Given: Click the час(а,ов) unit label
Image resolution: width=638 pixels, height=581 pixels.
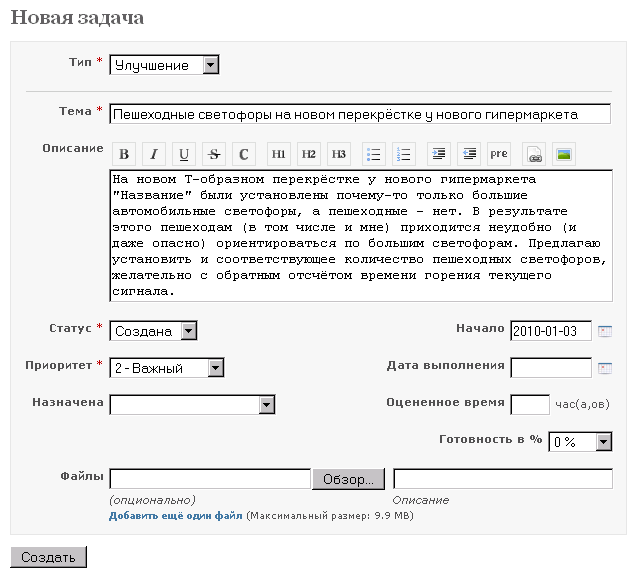Looking at the screenshot, I should point(583,404).
